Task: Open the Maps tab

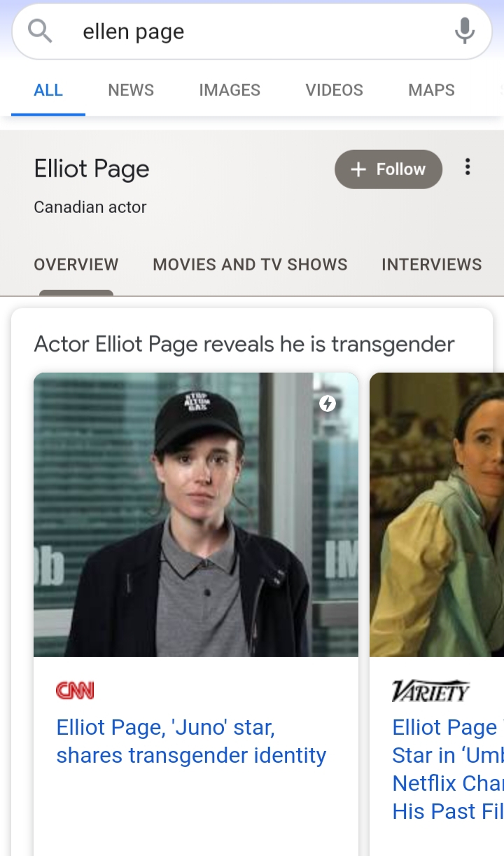Action: point(431,90)
